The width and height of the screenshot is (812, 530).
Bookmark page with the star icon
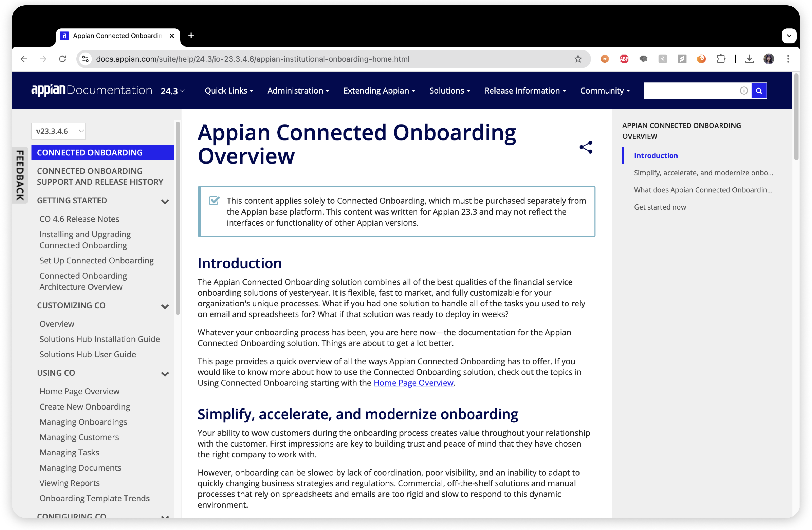point(578,59)
